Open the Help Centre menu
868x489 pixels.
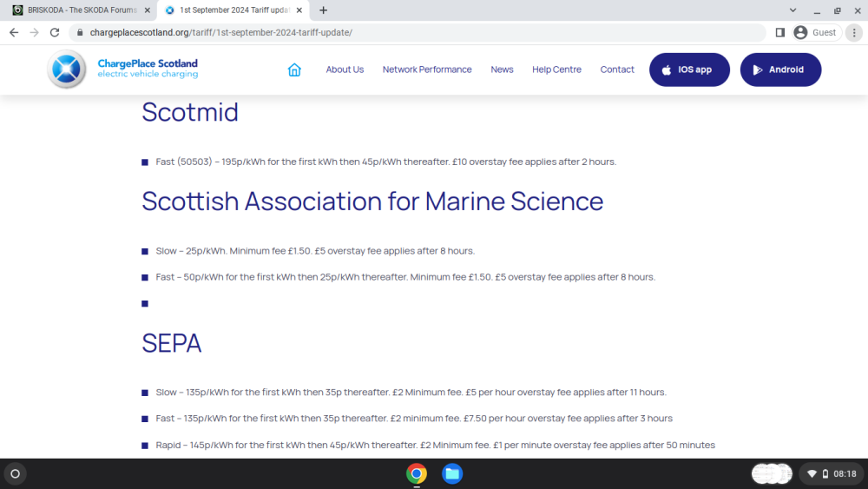(557, 69)
